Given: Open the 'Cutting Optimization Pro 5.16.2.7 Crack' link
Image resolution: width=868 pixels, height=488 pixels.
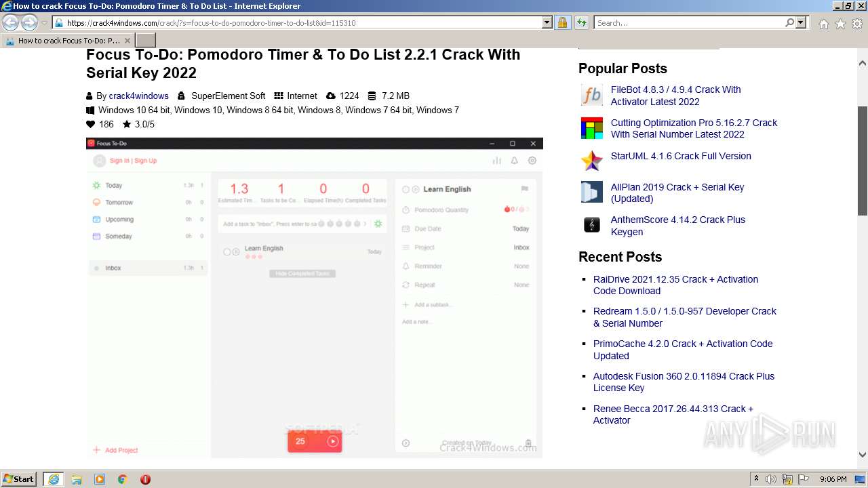Looking at the screenshot, I should click(694, 128).
